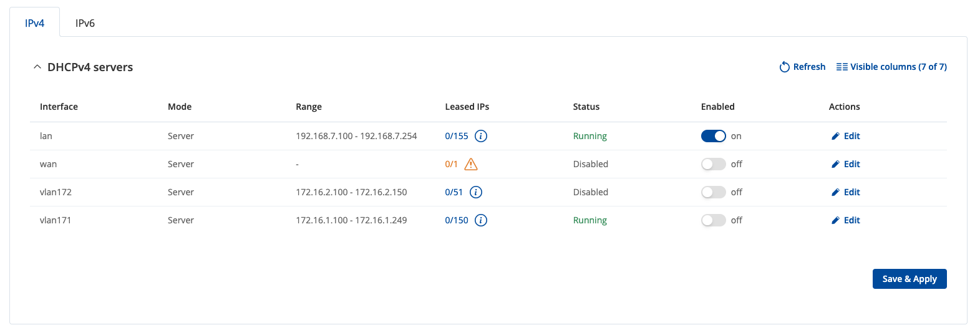Click the pencil edit icon for vlan171

tap(835, 220)
